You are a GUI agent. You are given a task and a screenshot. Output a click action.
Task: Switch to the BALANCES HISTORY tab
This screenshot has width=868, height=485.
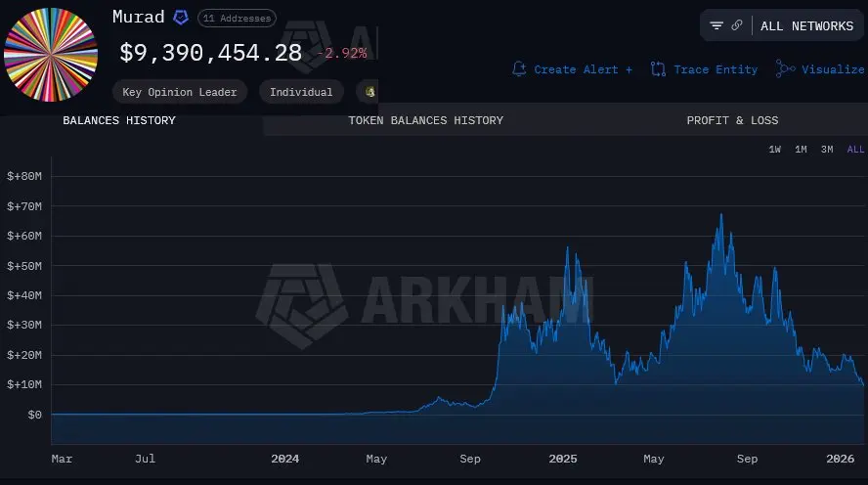pos(119,120)
